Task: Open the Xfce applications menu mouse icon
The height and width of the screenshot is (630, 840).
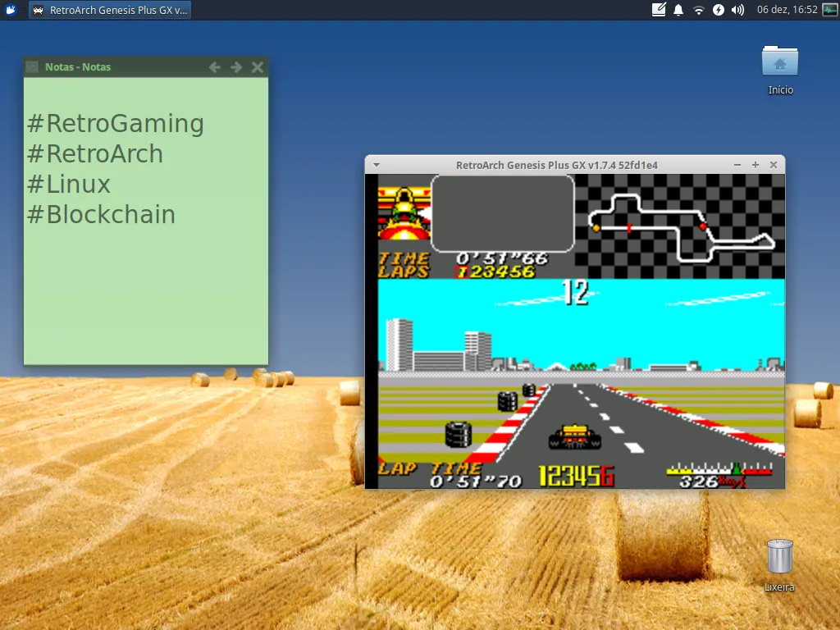Action: coord(10,10)
